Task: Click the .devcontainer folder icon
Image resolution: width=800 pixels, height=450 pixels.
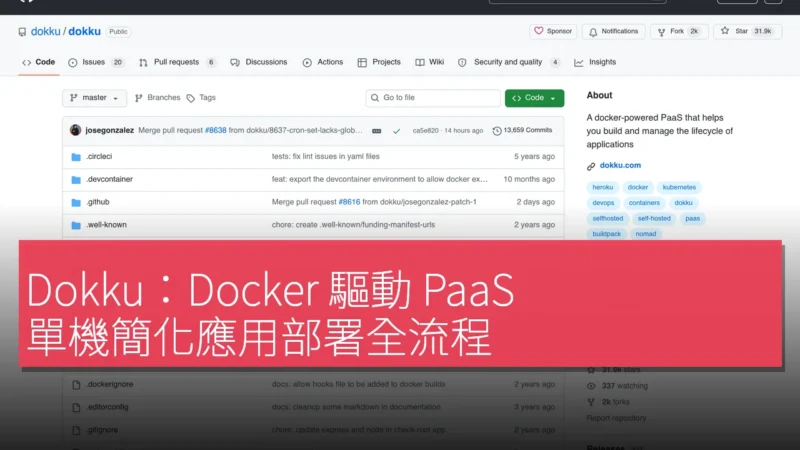Action: click(76, 180)
